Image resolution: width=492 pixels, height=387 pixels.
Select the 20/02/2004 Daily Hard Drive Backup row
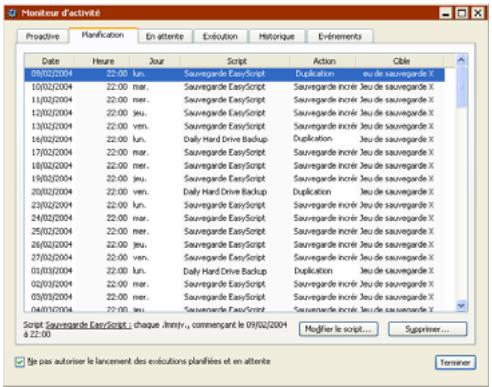234,192
